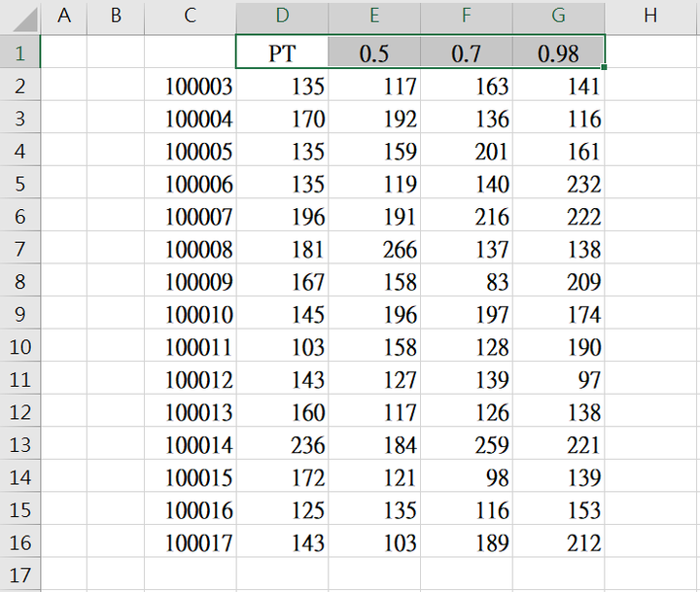Image resolution: width=700 pixels, height=592 pixels.
Task: Click the header cell 0.7
Action: (x=467, y=52)
